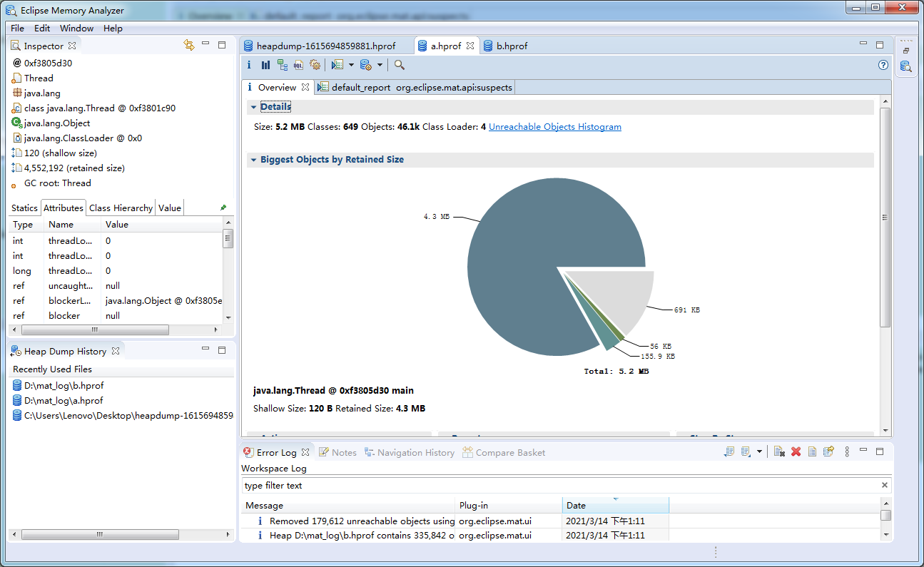This screenshot has width=924, height=567.
Task: Collapse the Details section
Action: coord(253,107)
